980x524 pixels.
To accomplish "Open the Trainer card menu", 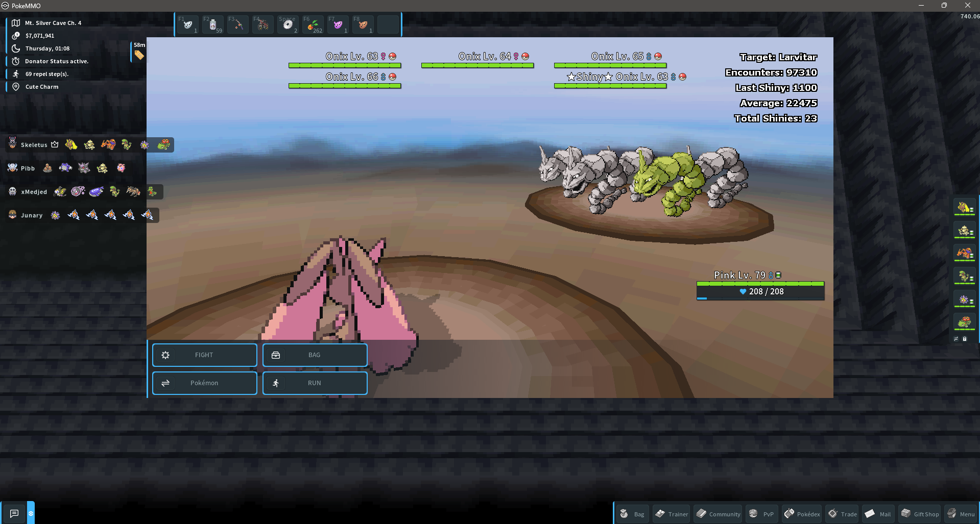I will click(x=672, y=514).
